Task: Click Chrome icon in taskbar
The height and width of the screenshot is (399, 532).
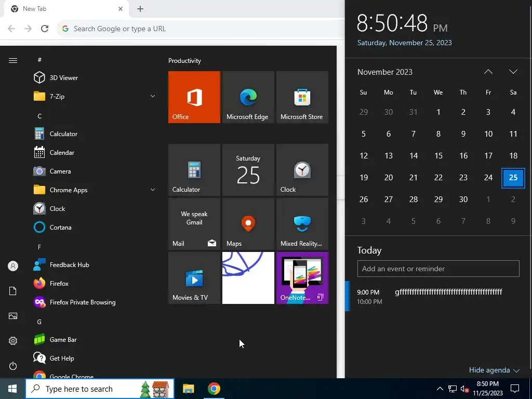Action: (214, 389)
